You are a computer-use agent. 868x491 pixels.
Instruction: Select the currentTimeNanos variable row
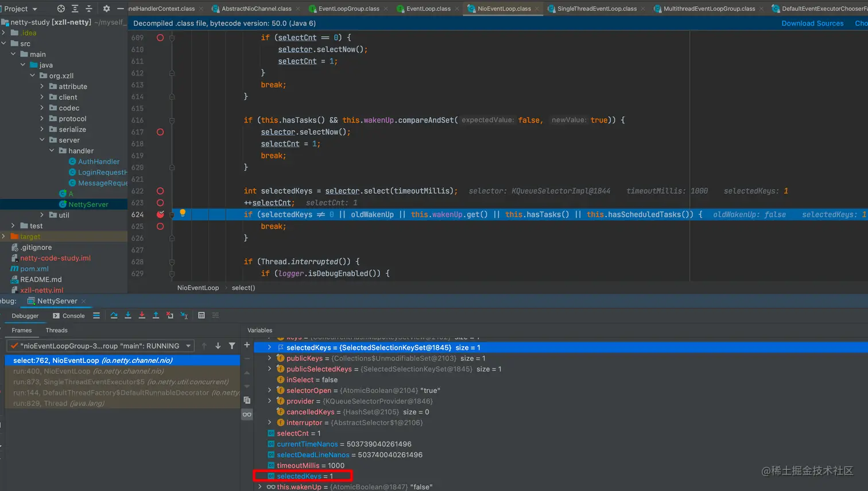[x=560, y=444]
